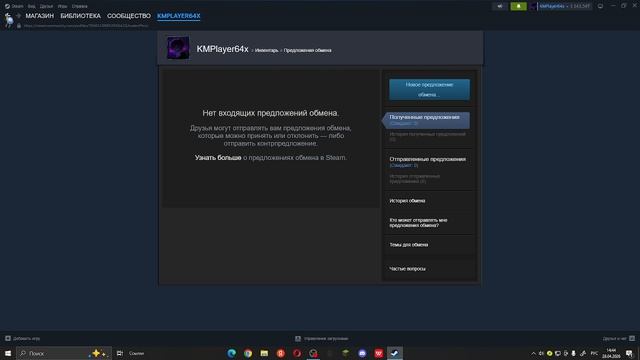Switch to Big Picture mode icon
640x360 pixels.
pos(600,6)
